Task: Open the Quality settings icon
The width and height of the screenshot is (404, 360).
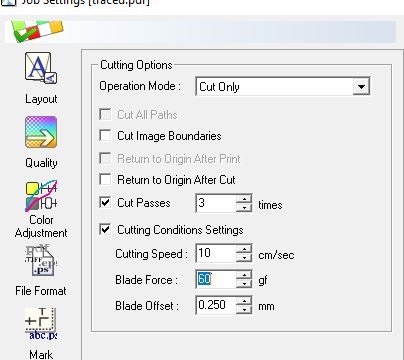Action: (x=41, y=132)
